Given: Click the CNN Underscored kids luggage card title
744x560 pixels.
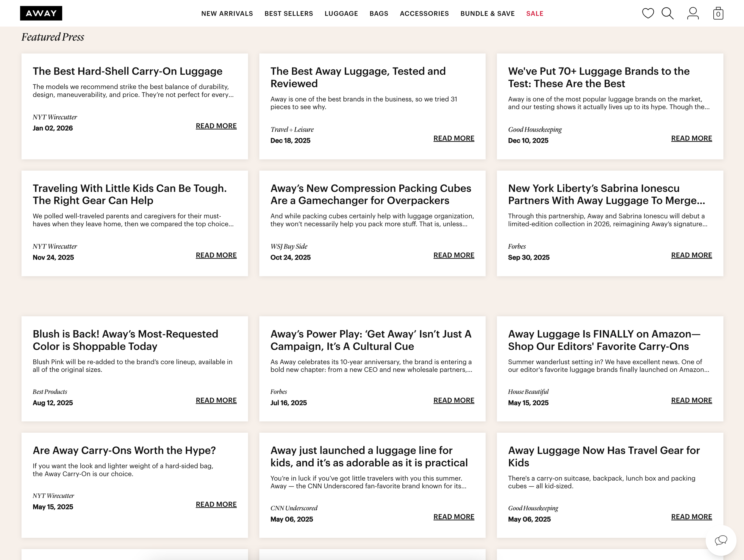Looking at the screenshot, I should coord(369,456).
